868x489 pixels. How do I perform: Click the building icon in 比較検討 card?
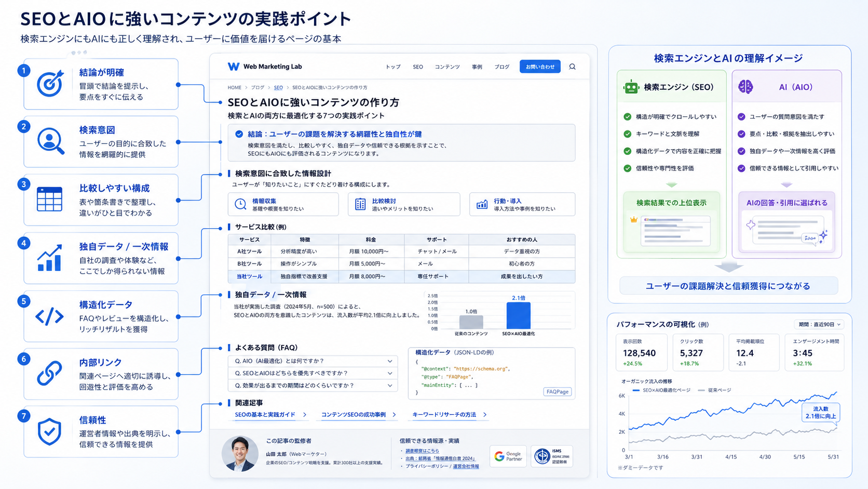[360, 204]
